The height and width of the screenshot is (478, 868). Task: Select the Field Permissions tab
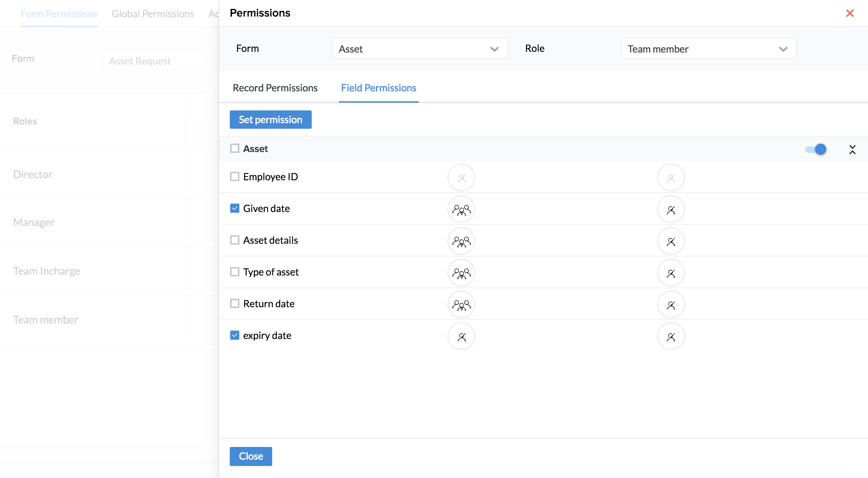[x=378, y=88]
